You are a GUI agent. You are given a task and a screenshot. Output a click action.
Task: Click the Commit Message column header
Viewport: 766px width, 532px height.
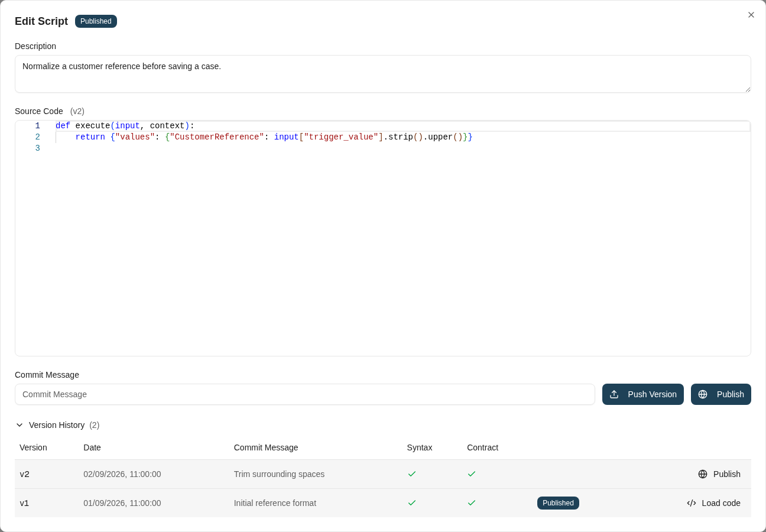tap(266, 447)
